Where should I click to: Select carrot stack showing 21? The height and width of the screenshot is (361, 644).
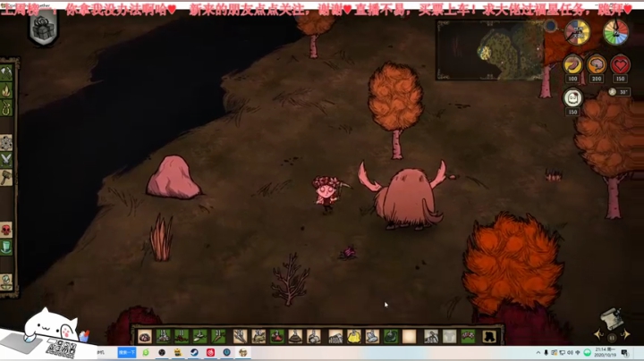(218, 336)
